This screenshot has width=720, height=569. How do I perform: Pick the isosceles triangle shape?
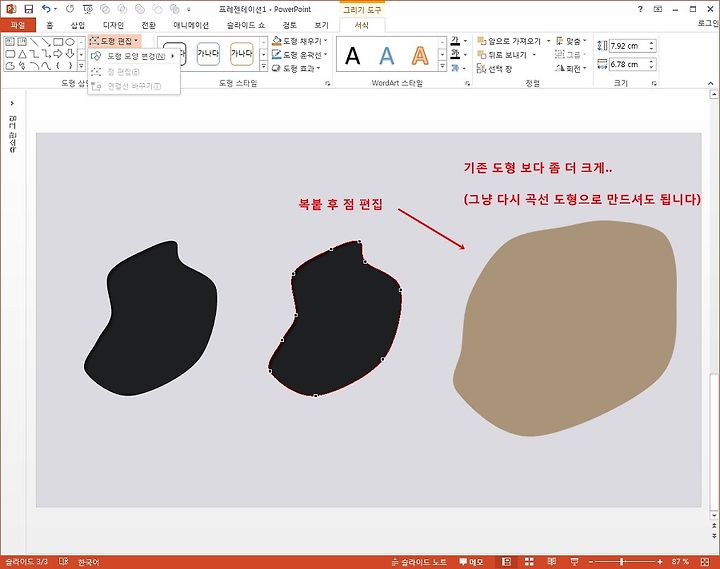click(x=22, y=54)
